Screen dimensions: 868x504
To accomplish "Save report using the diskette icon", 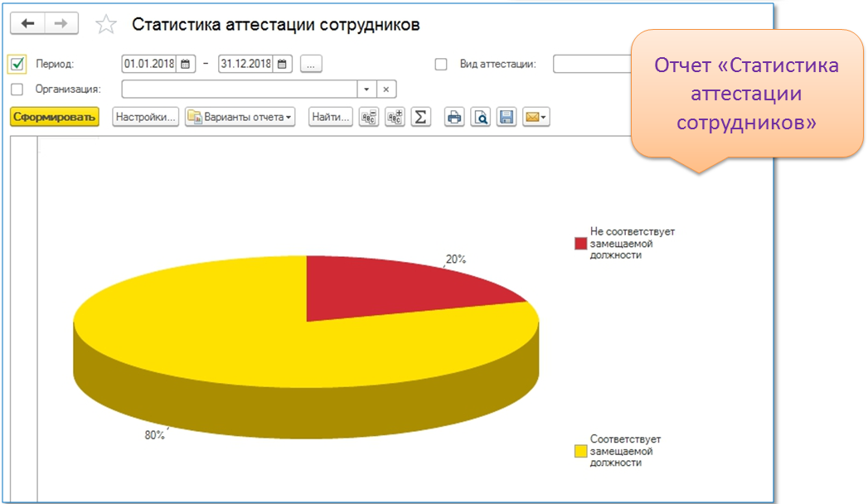I will [506, 118].
